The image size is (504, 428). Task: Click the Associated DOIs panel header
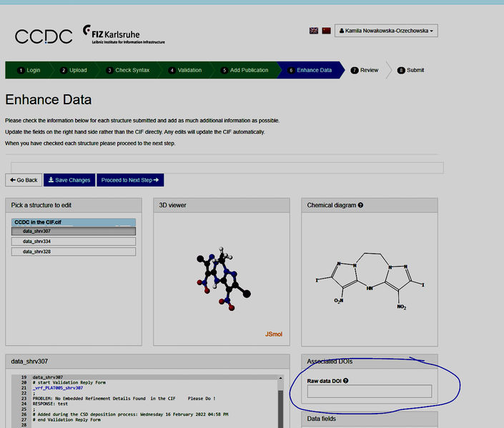370,362
